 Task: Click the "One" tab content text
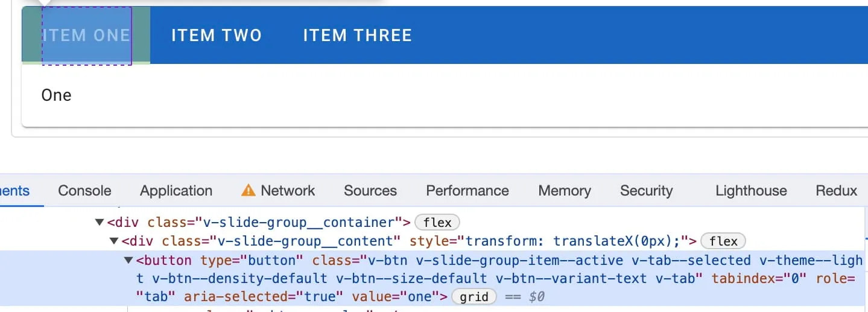[x=56, y=95]
